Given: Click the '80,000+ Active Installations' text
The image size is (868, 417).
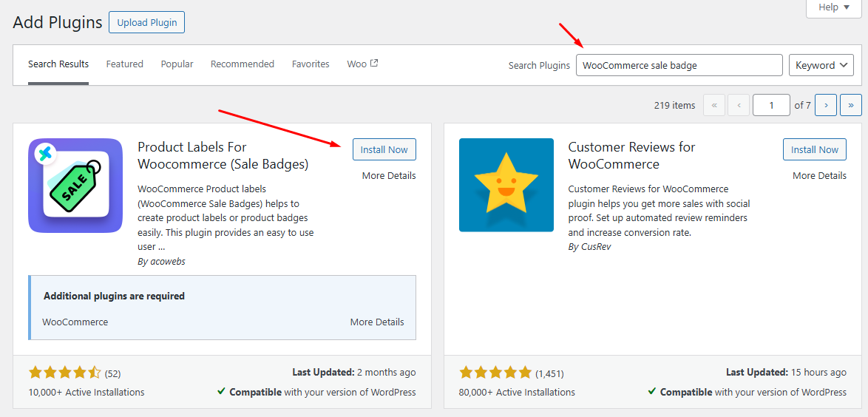Looking at the screenshot, I should click(517, 392).
